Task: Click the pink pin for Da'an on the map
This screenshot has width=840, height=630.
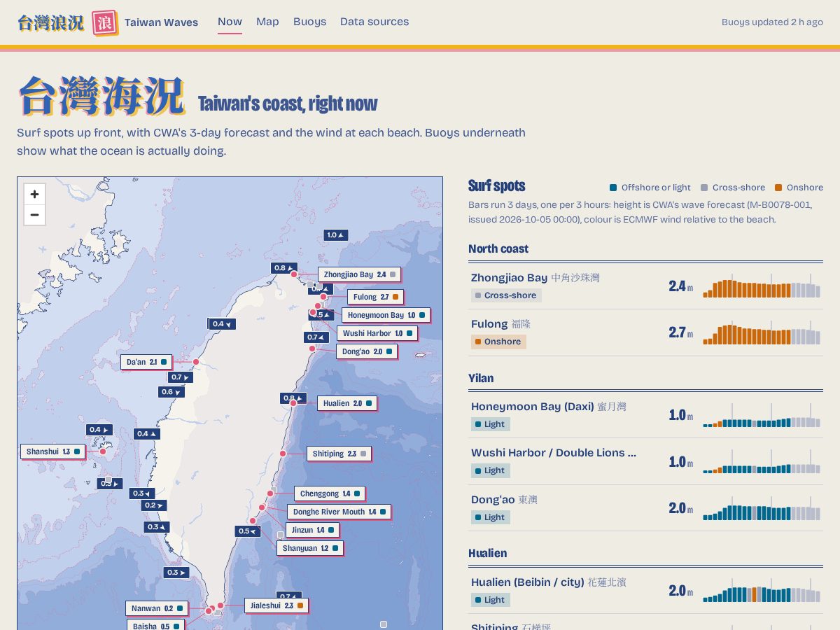Action: coord(196,362)
